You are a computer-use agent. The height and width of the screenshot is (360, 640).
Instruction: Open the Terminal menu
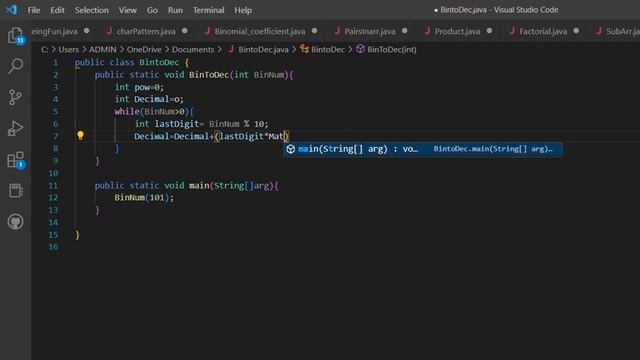[x=209, y=10]
